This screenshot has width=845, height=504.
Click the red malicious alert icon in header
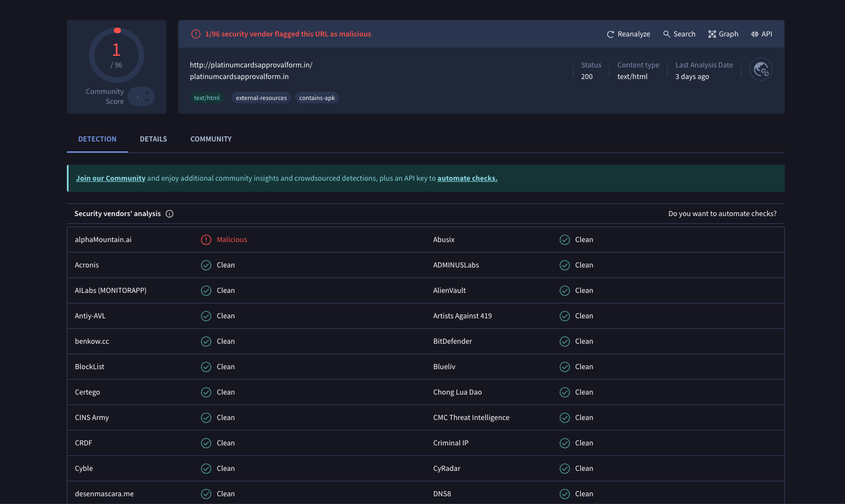click(x=196, y=34)
